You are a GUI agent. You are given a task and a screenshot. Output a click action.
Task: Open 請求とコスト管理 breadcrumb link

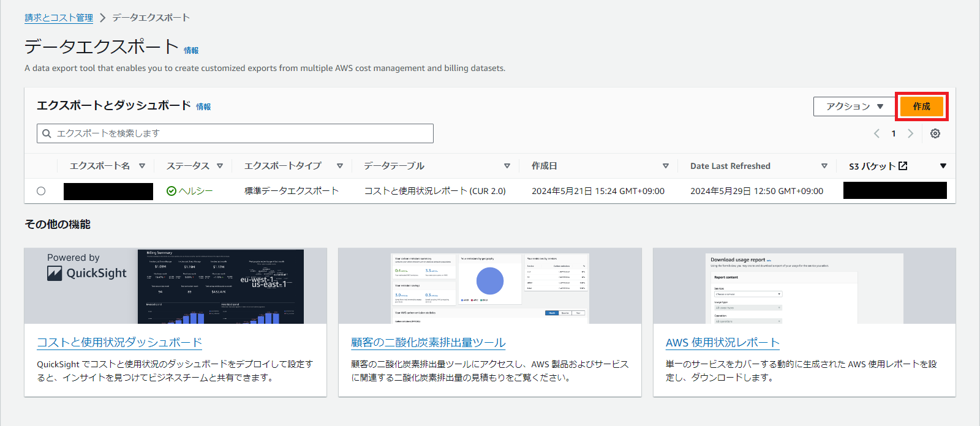59,18
